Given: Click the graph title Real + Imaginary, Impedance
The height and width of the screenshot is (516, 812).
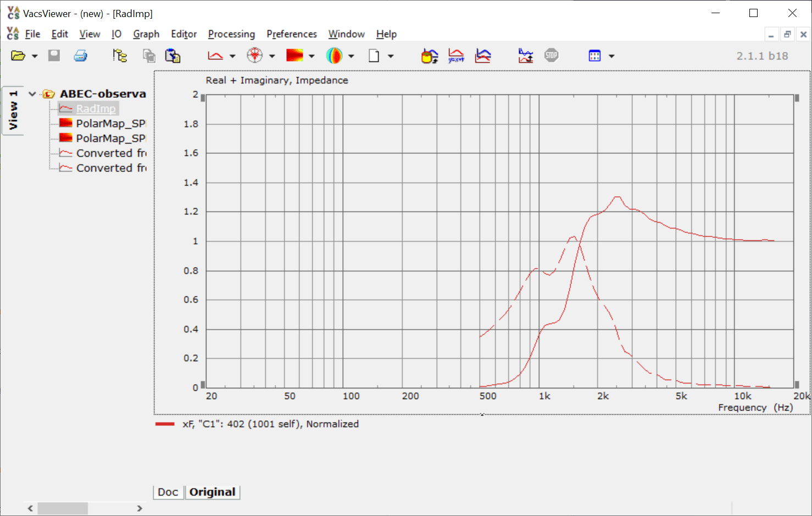Looking at the screenshot, I should click(x=277, y=80).
